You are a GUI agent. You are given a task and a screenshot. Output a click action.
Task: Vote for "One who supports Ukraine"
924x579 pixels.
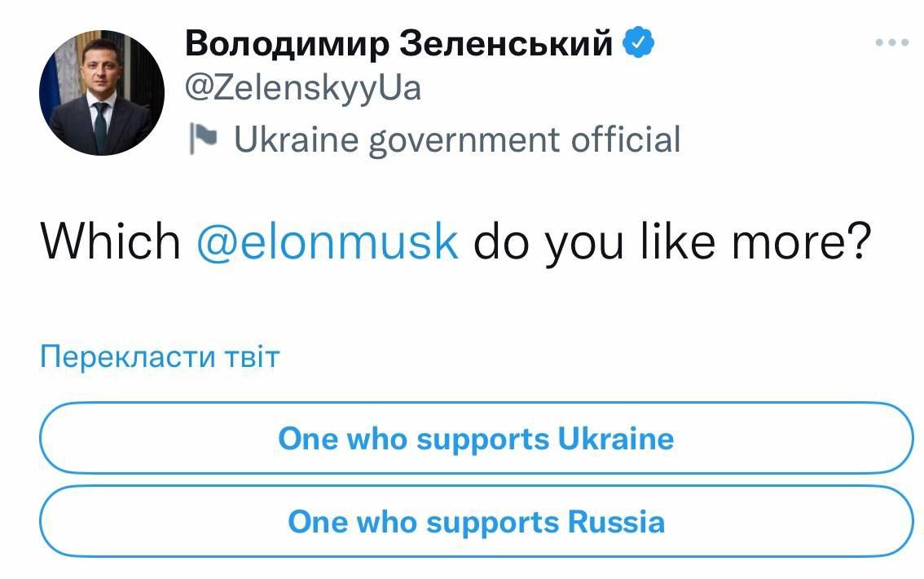click(x=476, y=439)
